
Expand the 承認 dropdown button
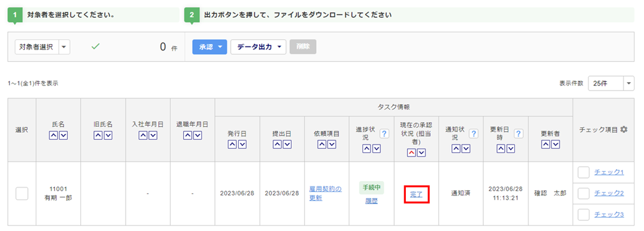(x=210, y=47)
